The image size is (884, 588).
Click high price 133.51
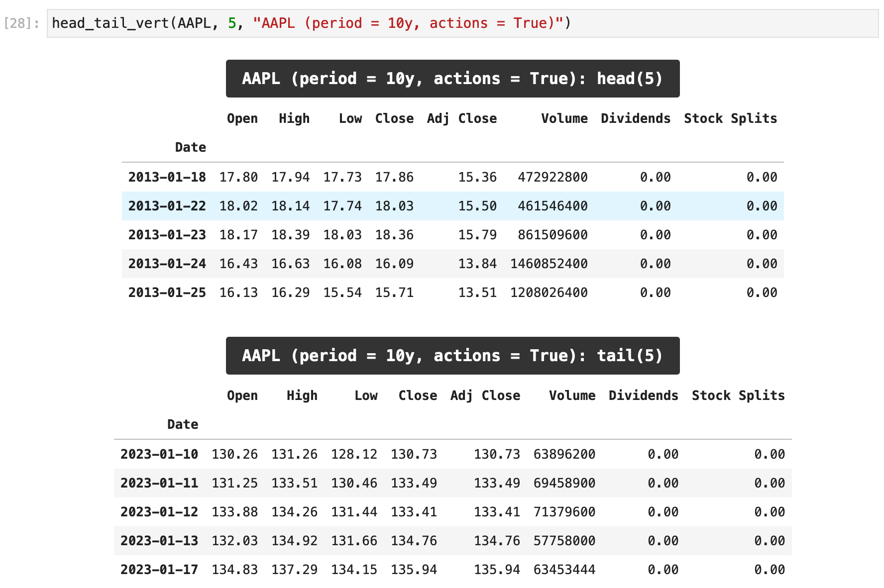[x=294, y=483]
